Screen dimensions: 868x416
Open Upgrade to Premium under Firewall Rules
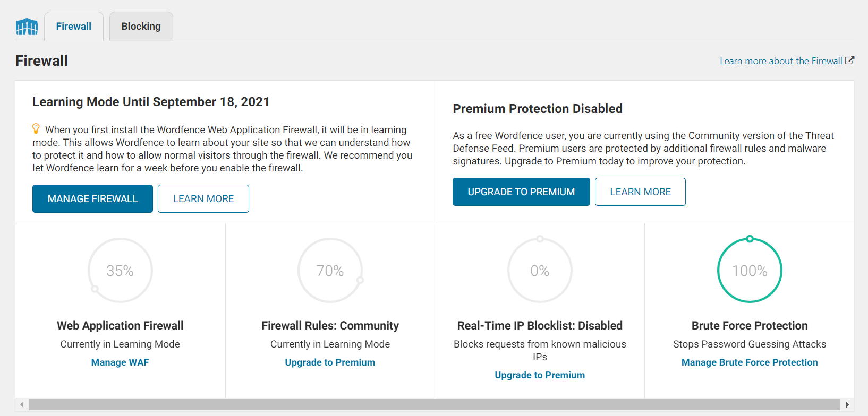click(330, 362)
